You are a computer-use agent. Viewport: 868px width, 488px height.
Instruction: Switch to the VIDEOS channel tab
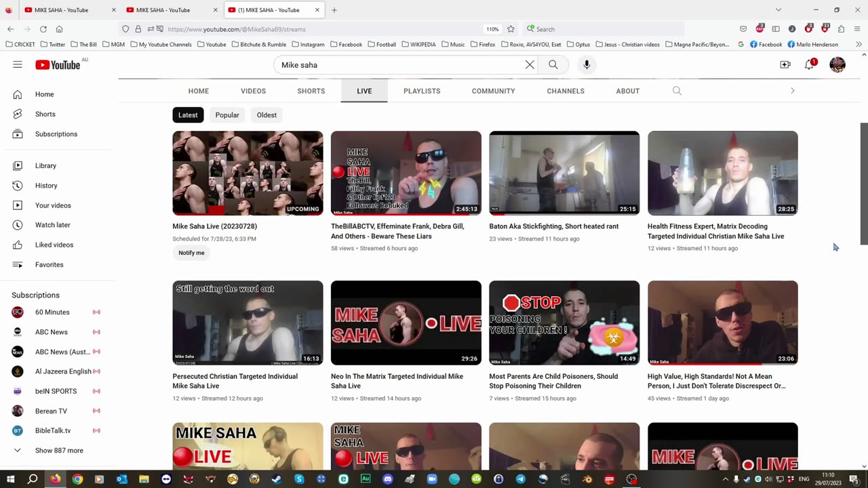point(253,91)
